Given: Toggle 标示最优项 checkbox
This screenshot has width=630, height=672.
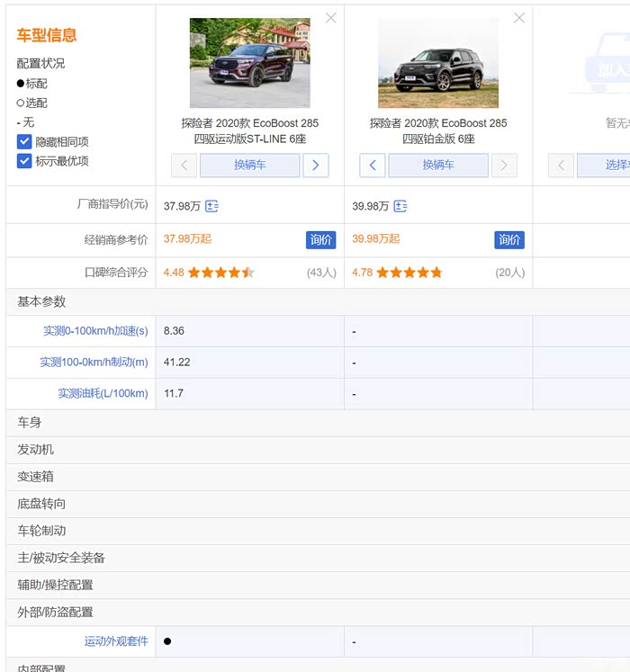Looking at the screenshot, I should coord(24,161).
